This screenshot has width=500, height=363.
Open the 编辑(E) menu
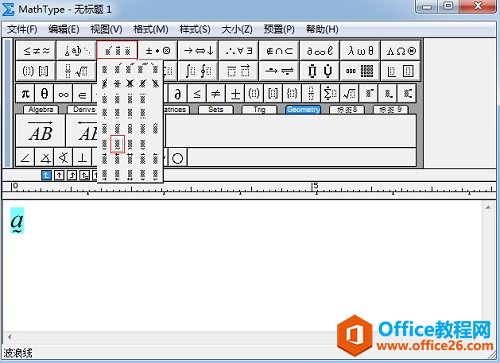(64, 29)
